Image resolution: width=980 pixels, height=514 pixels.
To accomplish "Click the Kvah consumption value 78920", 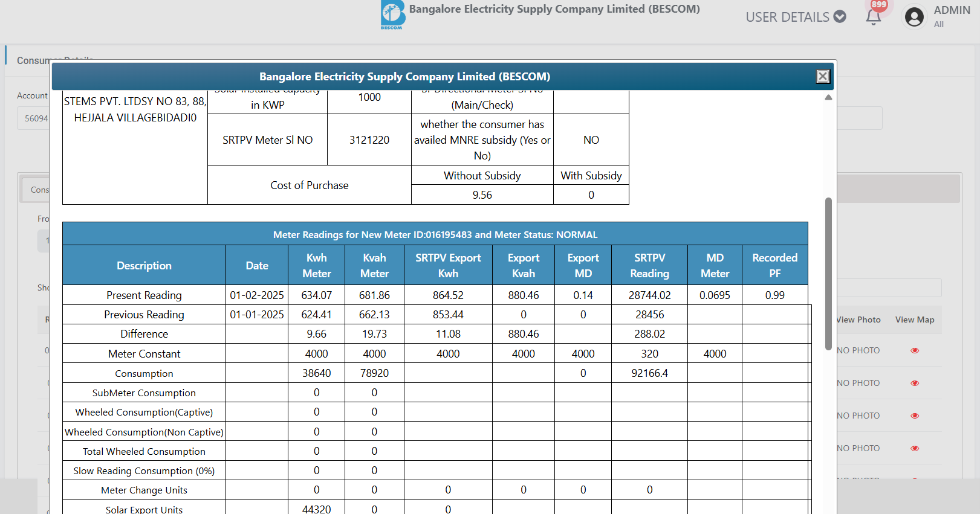I will coord(374,373).
